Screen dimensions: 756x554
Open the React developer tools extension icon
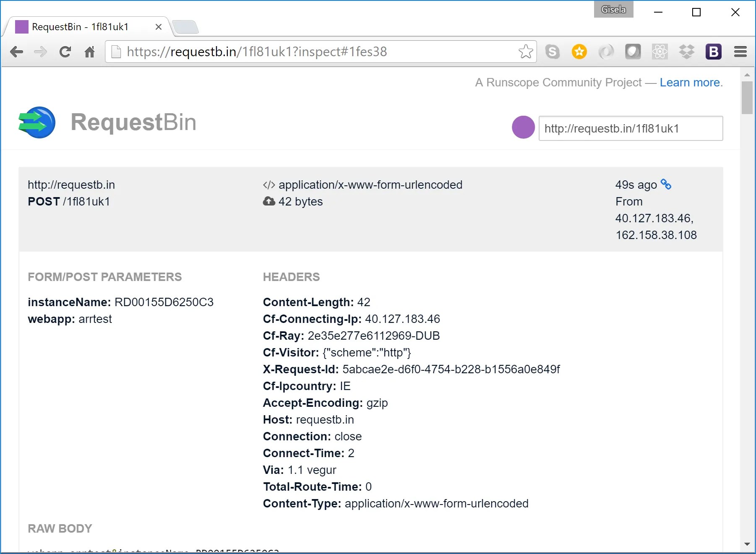pyautogui.click(x=660, y=52)
